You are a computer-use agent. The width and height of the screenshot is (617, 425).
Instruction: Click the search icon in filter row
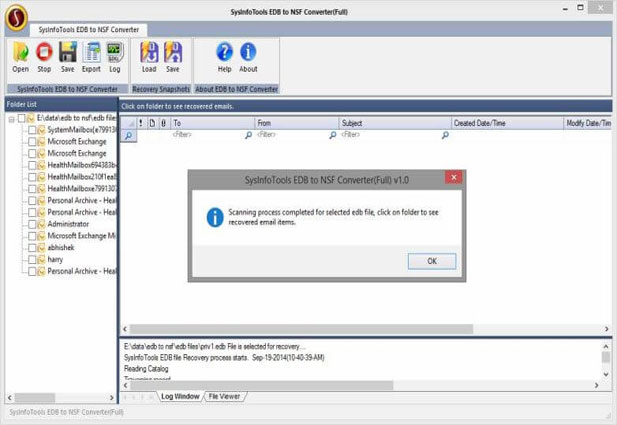(128, 136)
